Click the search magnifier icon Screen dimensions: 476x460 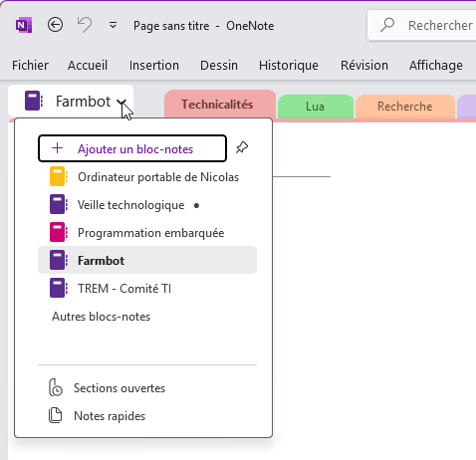[x=387, y=25]
